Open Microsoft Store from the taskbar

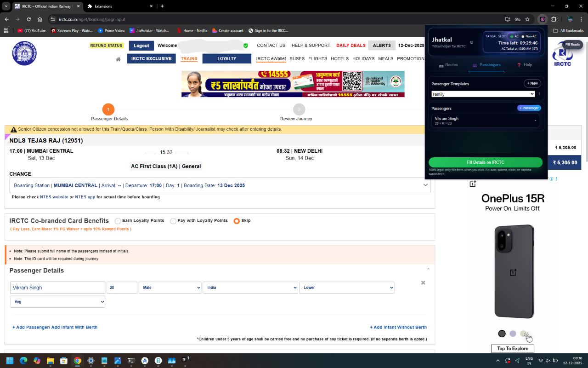(x=63, y=361)
